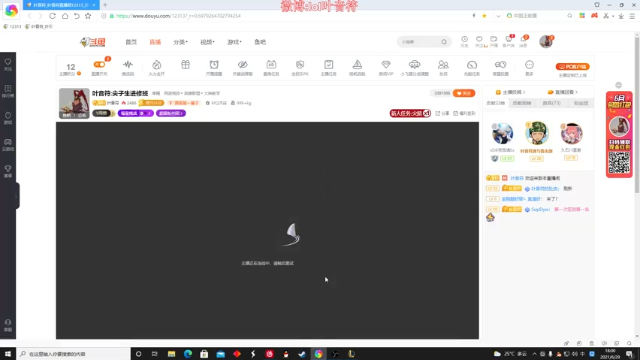Open the three-dots More menu
The image size is (640, 360).
529,64
